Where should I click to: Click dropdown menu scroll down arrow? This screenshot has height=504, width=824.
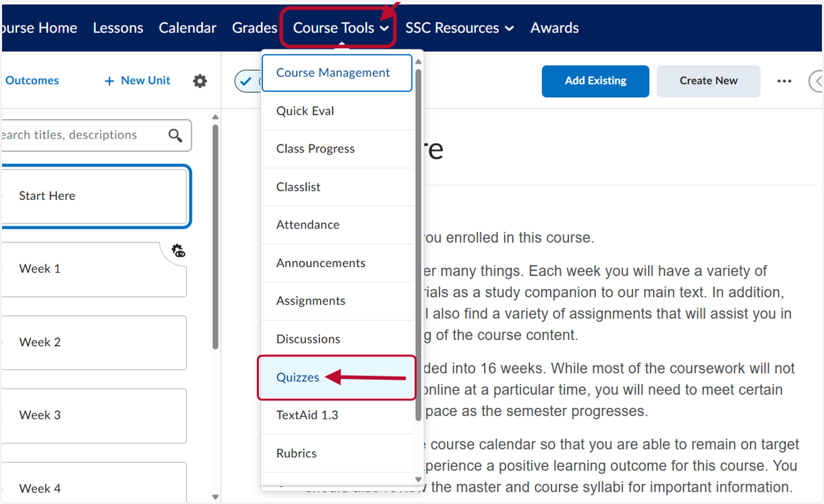(419, 479)
